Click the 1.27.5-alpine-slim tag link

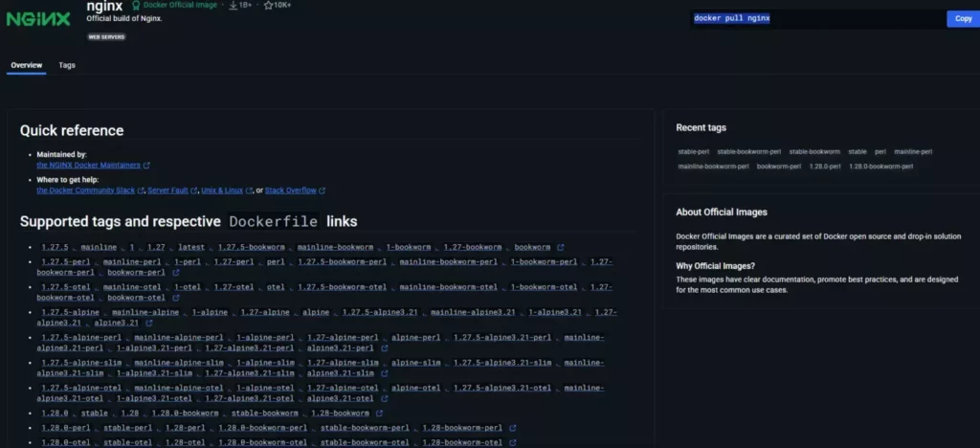pos(81,363)
